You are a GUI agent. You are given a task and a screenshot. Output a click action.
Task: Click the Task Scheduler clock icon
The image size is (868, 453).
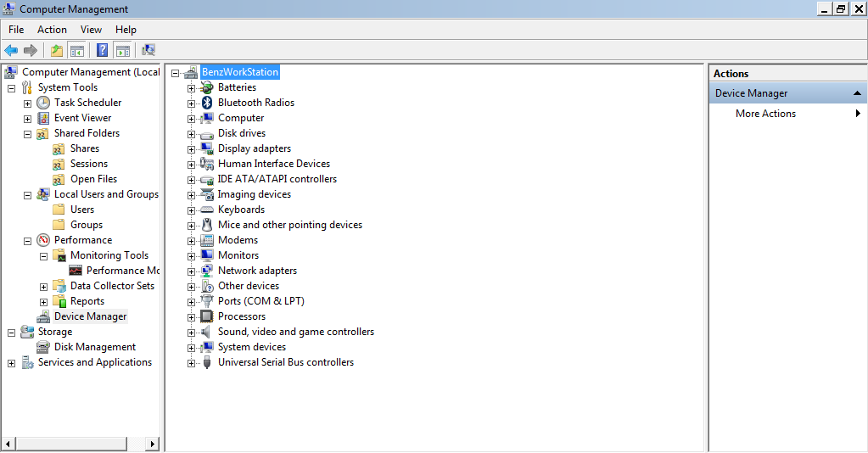point(43,103)
